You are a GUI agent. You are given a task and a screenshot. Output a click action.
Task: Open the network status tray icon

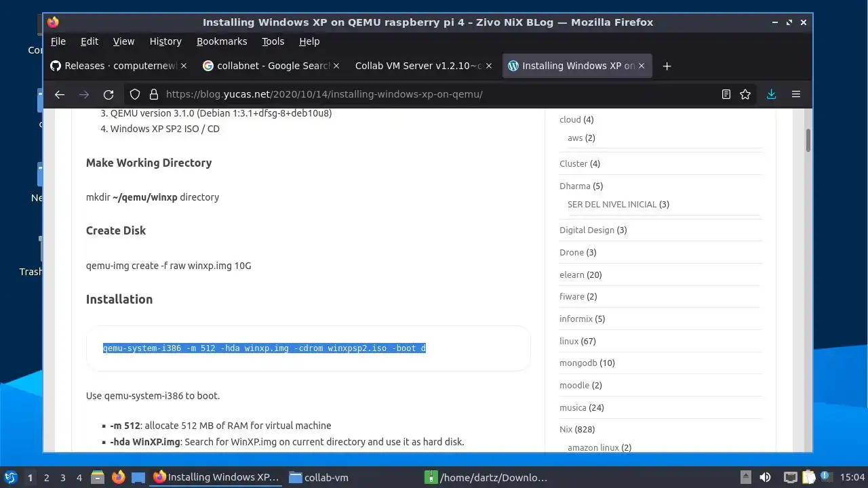(x=790, y=477)
